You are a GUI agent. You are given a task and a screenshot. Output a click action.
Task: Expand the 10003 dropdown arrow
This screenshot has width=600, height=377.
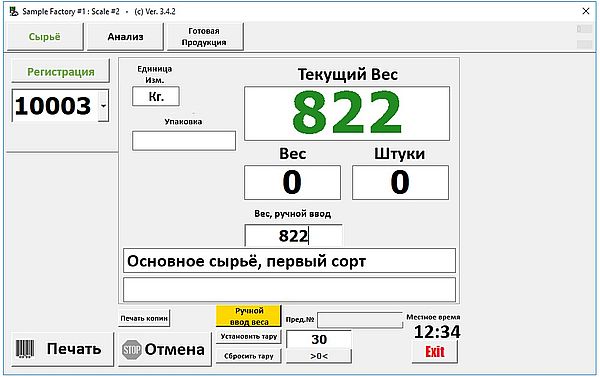pyautogui.click(x=103, y=106)
